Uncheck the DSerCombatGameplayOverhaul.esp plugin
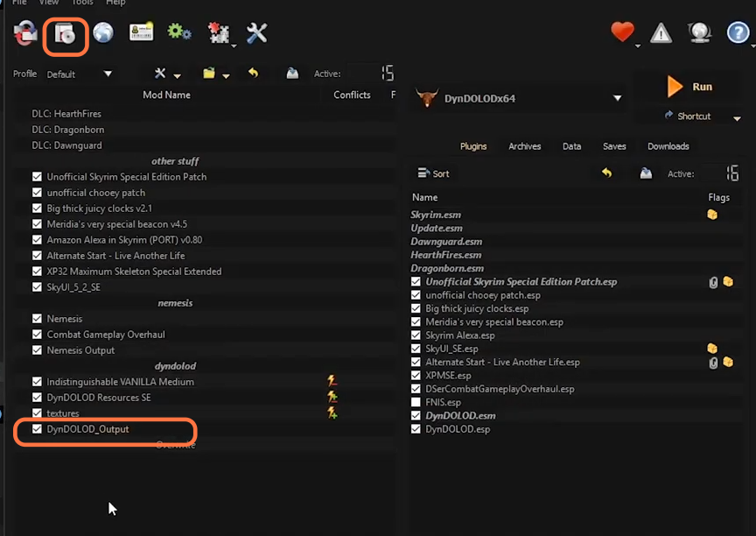This screenshot has width=756, height=536. 416,389
